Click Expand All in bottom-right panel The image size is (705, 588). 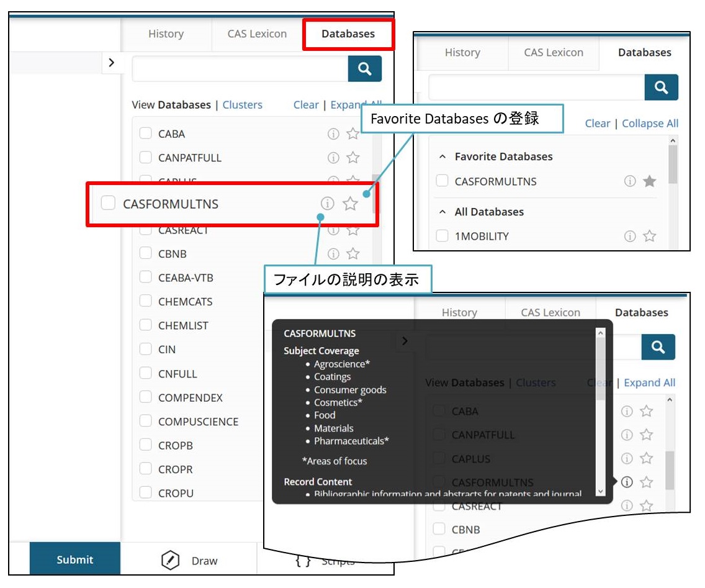click(x=650, y=383)
